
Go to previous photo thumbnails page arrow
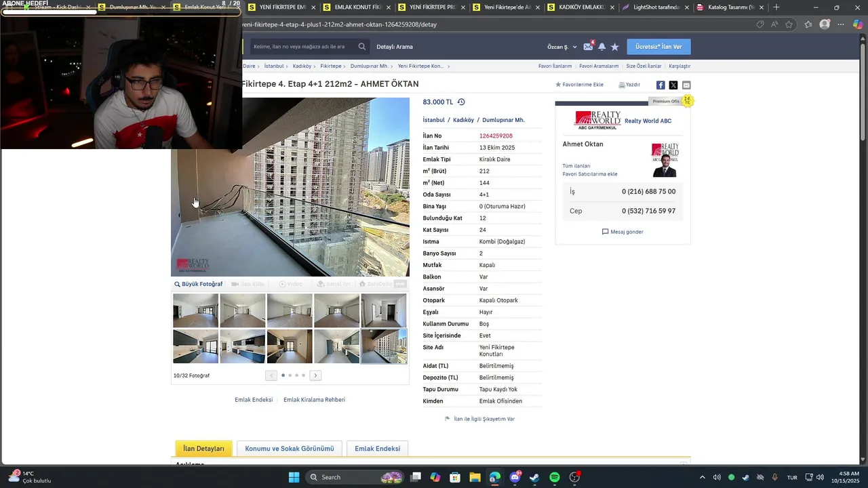click(x=271, y=375)
